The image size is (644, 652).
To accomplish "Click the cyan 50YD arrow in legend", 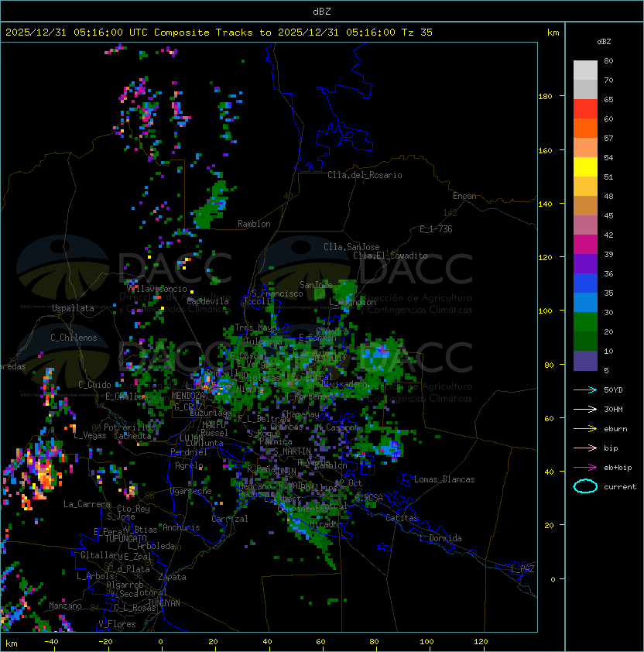I will click(585, 389).
